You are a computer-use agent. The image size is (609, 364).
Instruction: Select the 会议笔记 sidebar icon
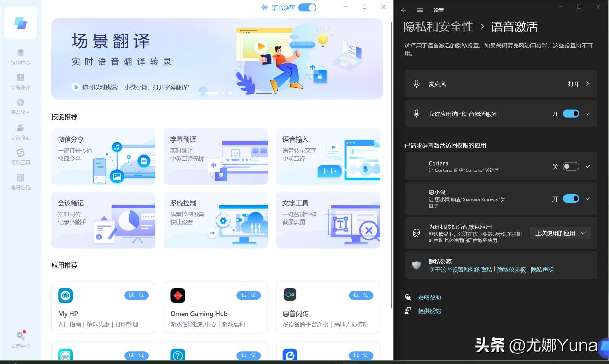[x=20, y=131]
